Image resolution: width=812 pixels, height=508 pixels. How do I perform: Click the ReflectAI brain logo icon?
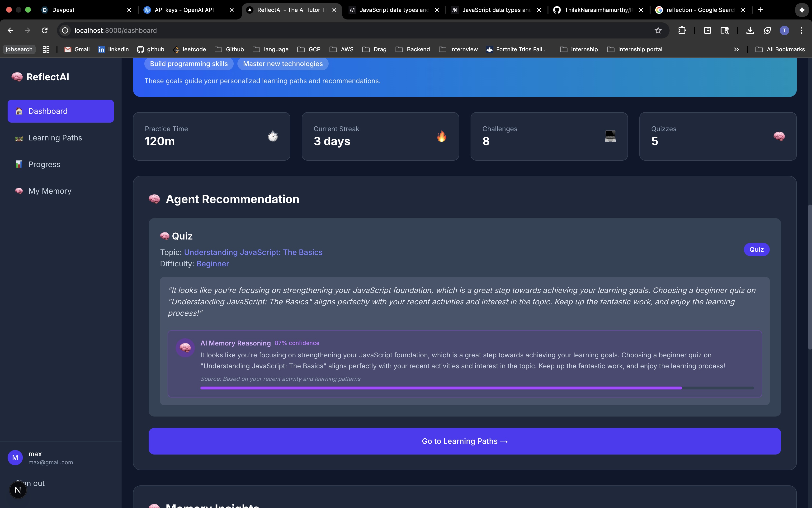(x=17, y=77)
